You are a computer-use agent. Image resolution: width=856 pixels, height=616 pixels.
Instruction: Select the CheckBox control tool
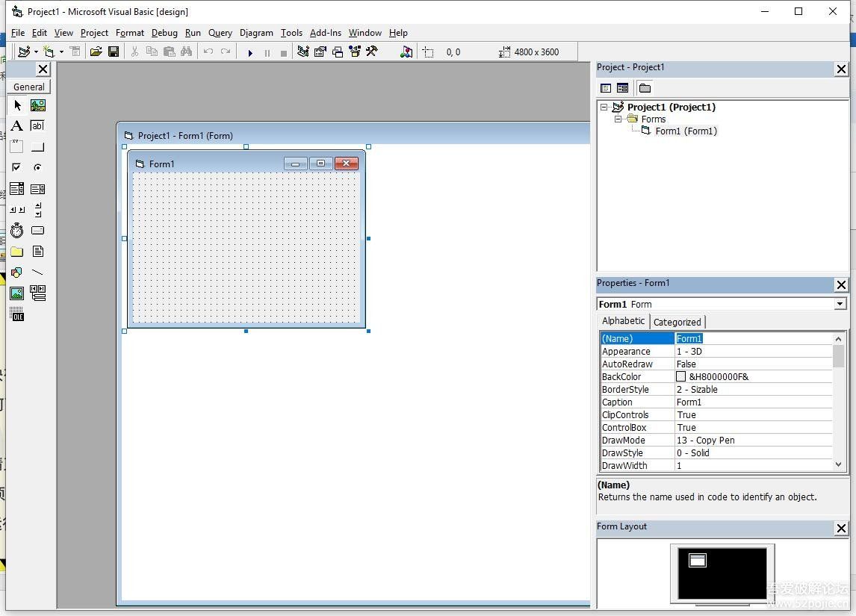coord(17,167)
